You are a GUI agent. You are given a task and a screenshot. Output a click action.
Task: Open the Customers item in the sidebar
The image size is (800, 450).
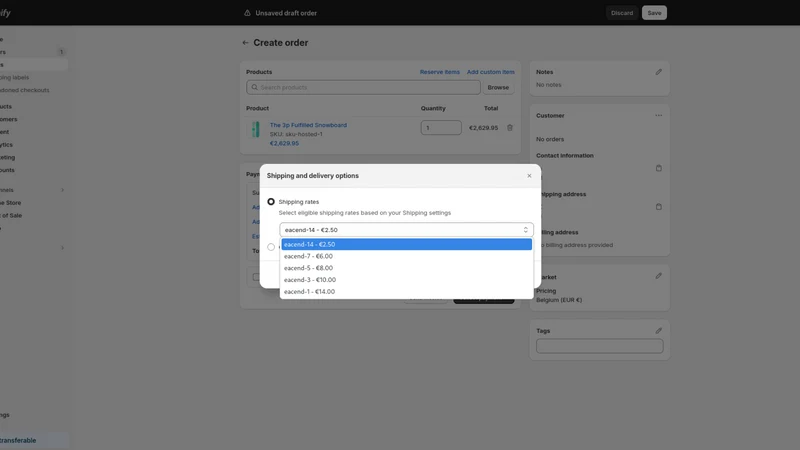click(x=8, y=119)
